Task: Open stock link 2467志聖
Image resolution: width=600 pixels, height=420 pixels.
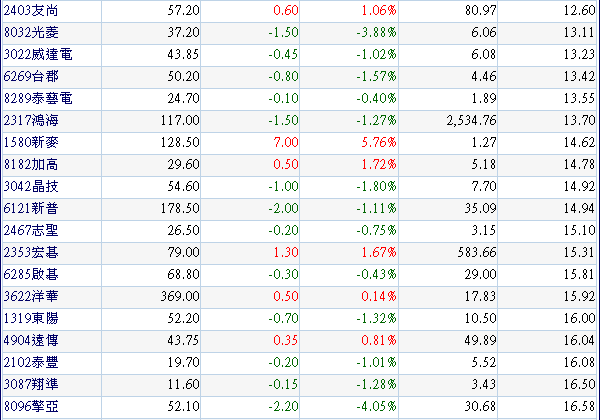Action: (31, 230)
